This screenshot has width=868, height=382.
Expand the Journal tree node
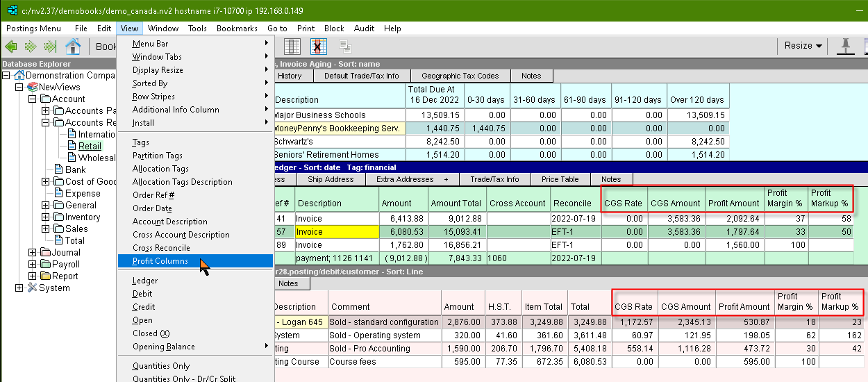[32, 253]
